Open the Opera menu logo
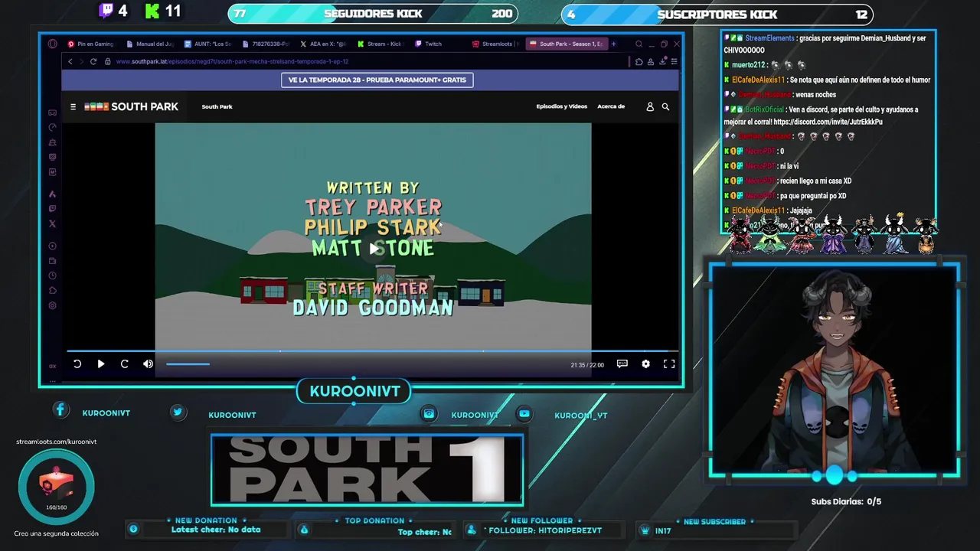The width and height of the screenshot is (980, 551). tap(52, 44)
